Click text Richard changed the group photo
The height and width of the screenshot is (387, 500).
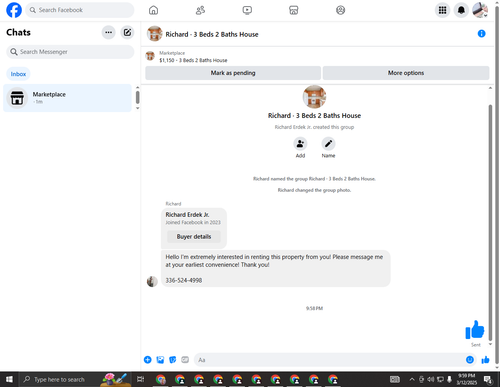[x=314, y=190]
